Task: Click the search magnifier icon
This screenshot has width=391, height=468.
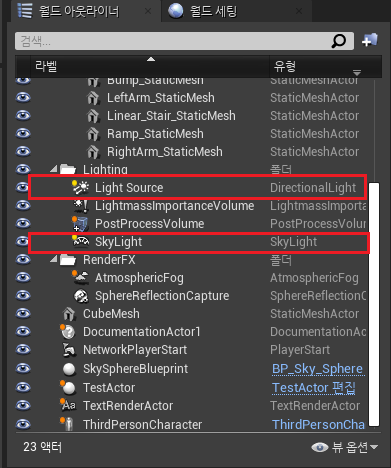Action: (339, 41)
